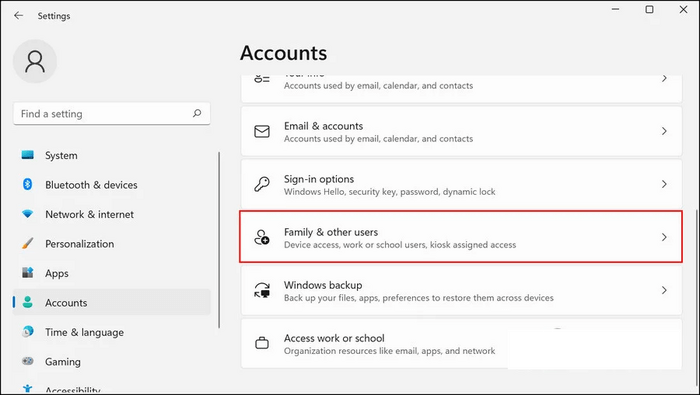
Task: Click the Family & other users icon
Action: [x=262, y=237]
